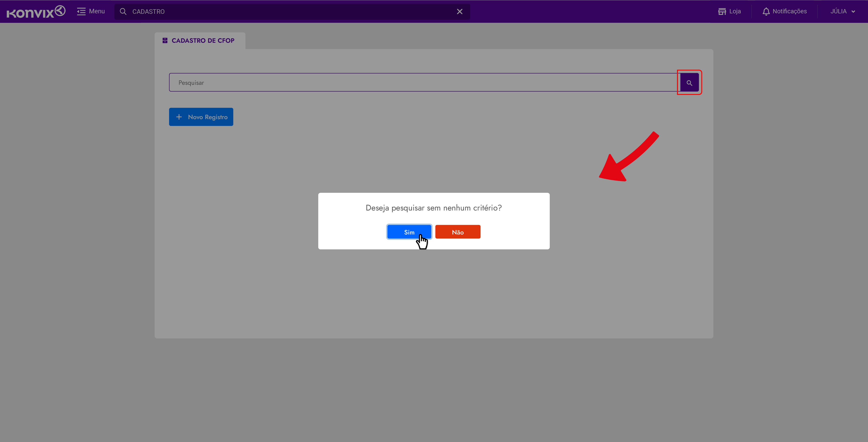Click the JÚLIA username label
This screenshot has width=868, height=442.
(838, 12)
